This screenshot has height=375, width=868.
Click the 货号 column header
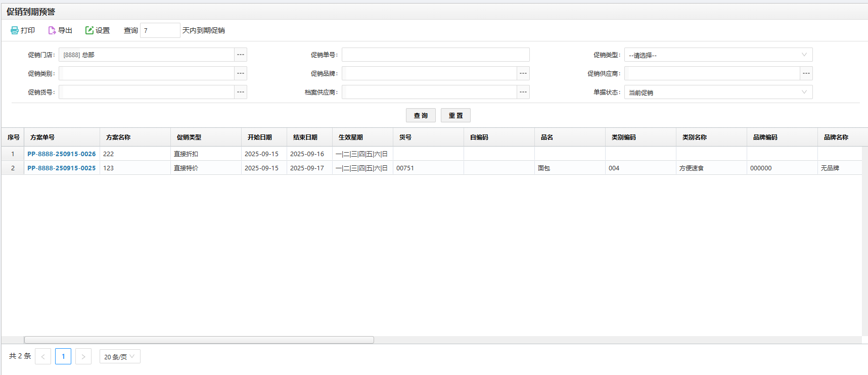(428, 137)
